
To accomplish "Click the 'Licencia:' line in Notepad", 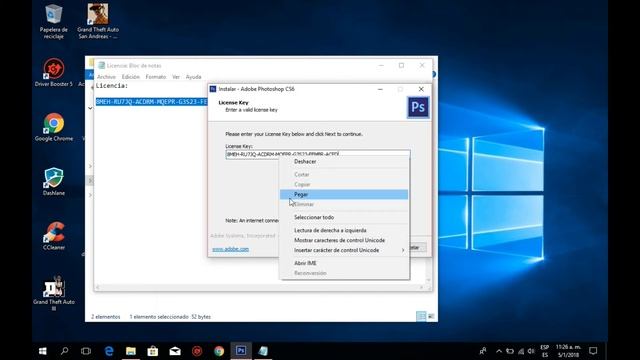I will [x=112, y=86].
